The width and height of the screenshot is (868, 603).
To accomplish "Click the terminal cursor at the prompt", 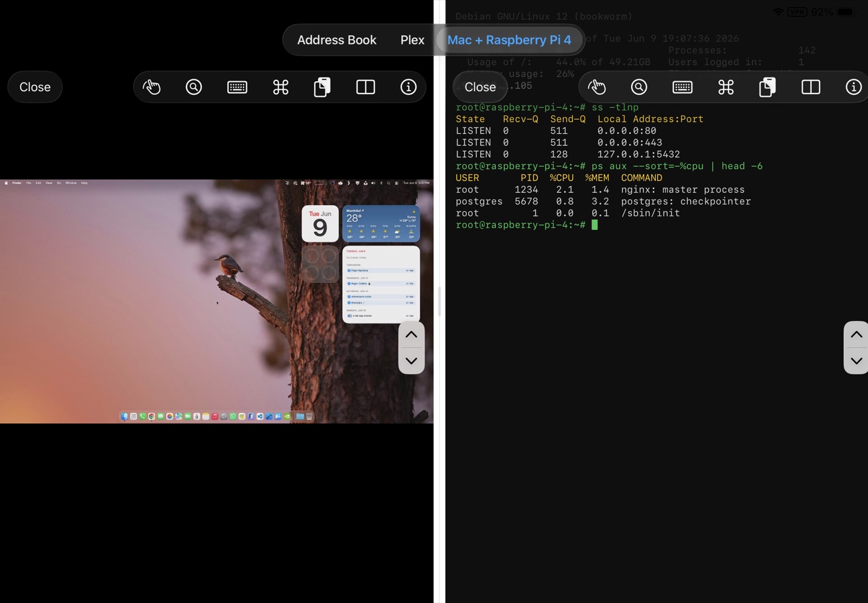I will coord(595,225).
